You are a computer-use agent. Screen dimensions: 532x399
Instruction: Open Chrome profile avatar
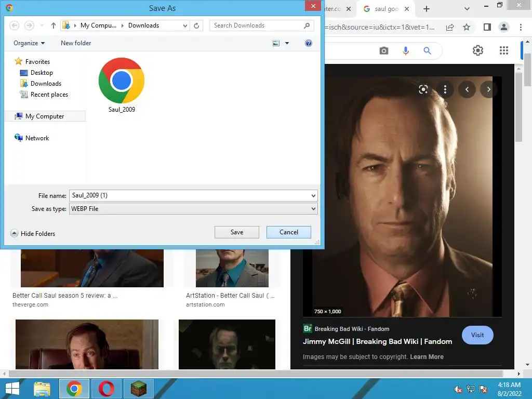[x=504, y=27]
